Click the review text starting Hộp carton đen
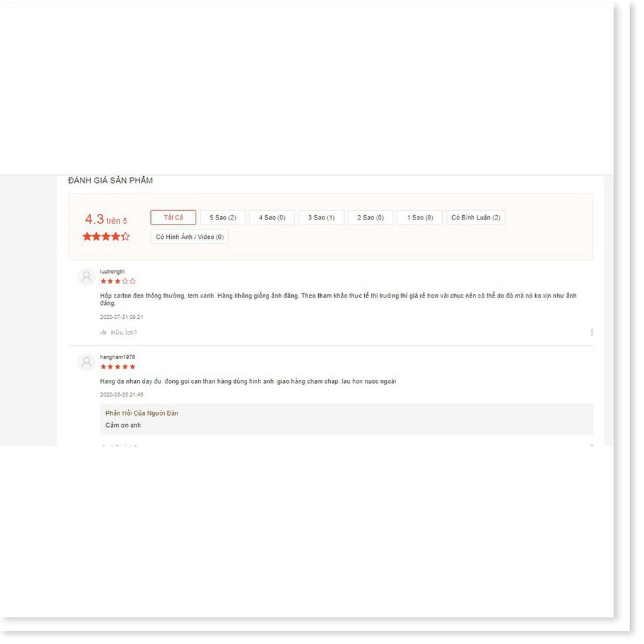 click(338, 299)
